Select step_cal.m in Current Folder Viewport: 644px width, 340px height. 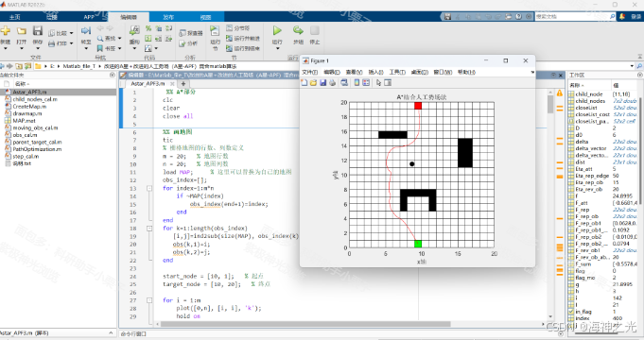[x=26, y=157]
